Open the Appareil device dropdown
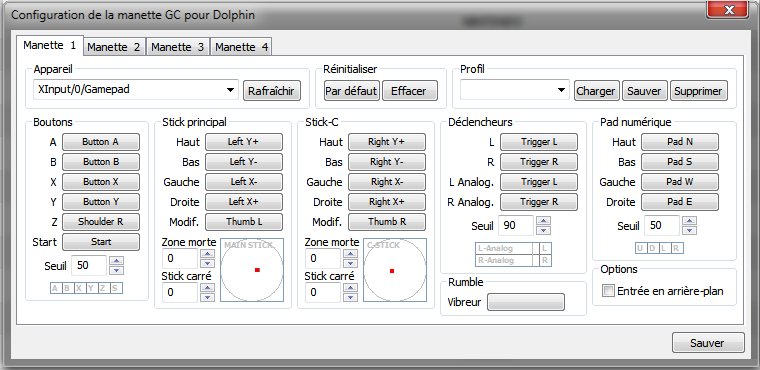The height and width of the screenshot is (370, 760). (136, 90)
